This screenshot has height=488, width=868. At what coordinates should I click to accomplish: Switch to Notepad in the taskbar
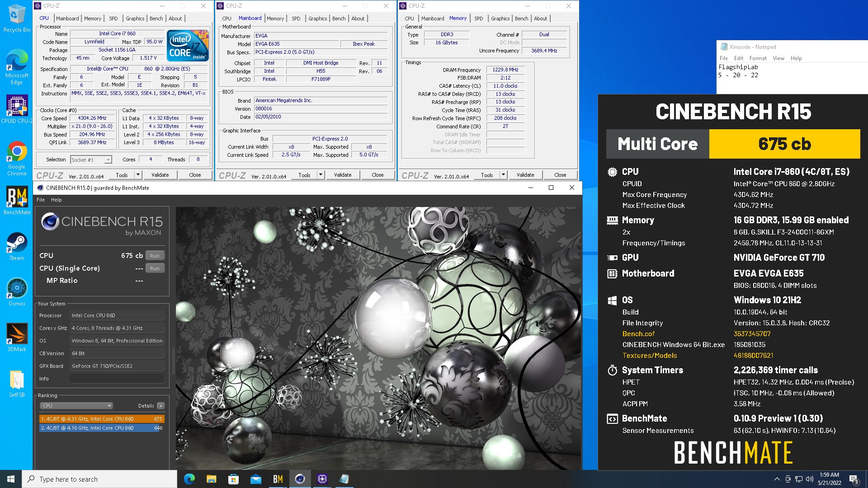(344, 479)
